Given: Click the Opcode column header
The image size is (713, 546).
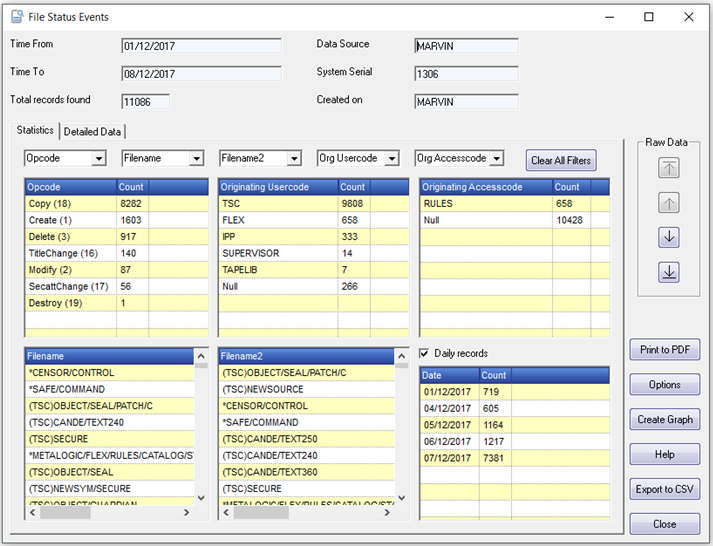Looking at the screenshot, I should [71, 187].
